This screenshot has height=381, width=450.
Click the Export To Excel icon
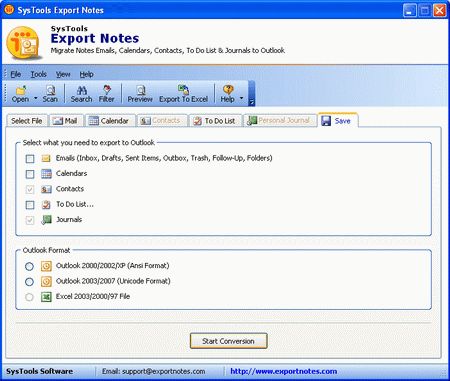pos(183,90)
